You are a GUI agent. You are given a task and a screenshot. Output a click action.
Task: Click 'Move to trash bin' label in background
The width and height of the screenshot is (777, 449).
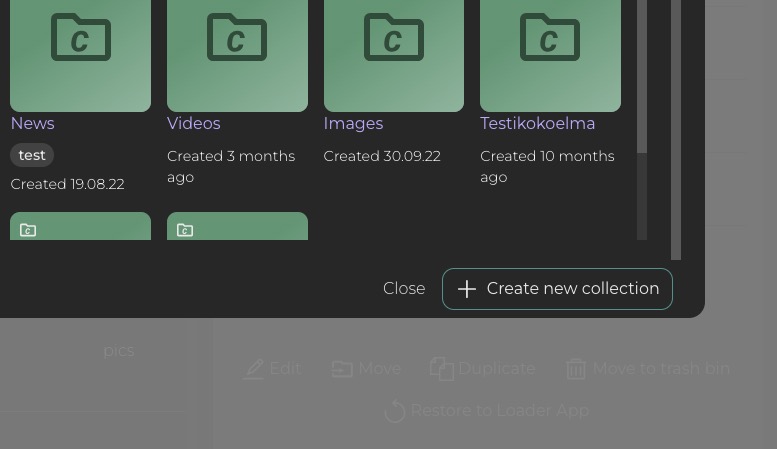point(661,369)
